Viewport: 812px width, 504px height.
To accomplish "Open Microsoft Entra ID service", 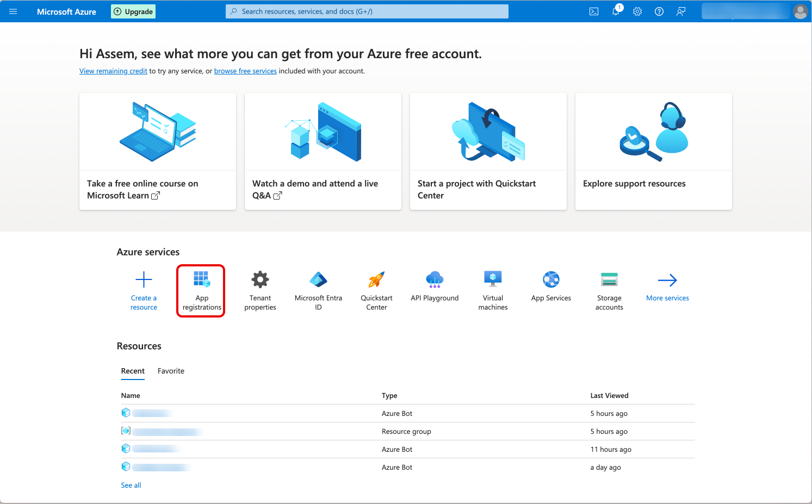I will click(318, 291).
